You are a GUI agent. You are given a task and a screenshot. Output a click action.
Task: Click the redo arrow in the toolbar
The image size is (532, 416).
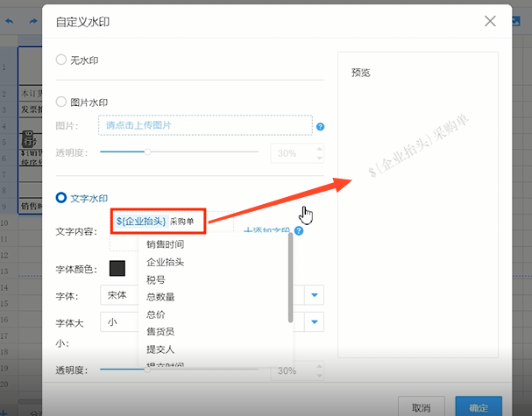click(x=34, y=19)
